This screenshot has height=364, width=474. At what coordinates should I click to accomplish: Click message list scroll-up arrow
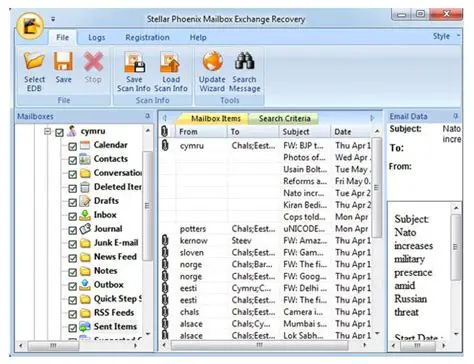point(377,131)
